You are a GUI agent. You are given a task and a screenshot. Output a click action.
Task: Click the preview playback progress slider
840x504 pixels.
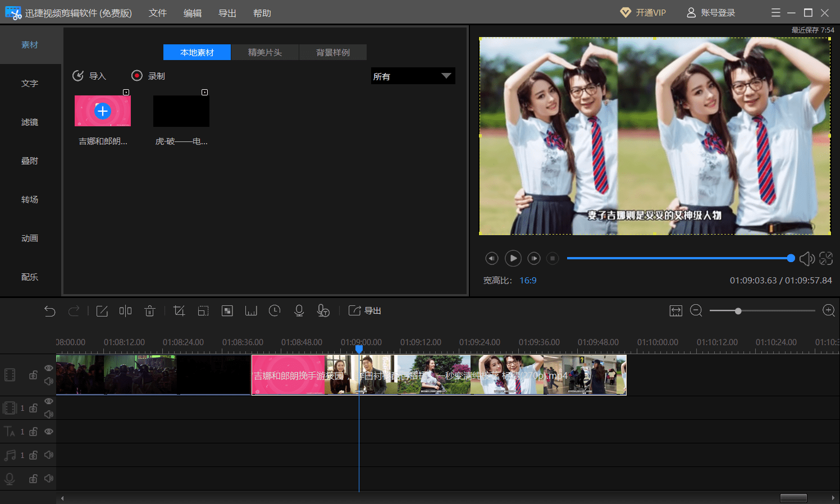click(x=681, y=258)
